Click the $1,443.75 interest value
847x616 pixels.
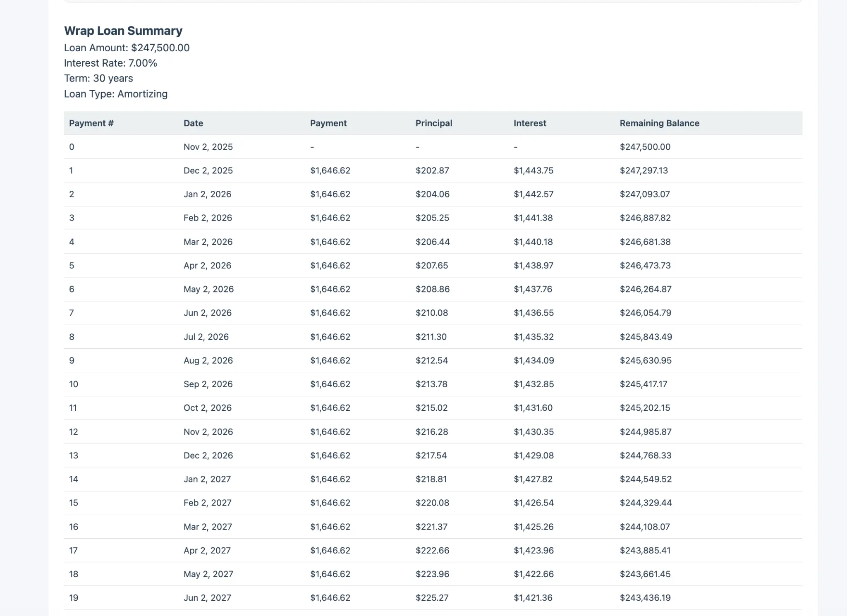tap(533, 170)
